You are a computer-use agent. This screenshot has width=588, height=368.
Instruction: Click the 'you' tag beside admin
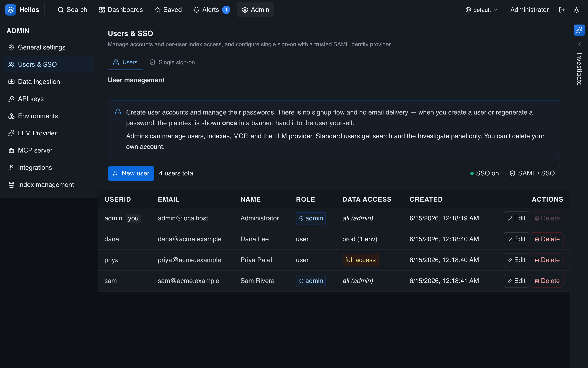[x=133, y=218]
